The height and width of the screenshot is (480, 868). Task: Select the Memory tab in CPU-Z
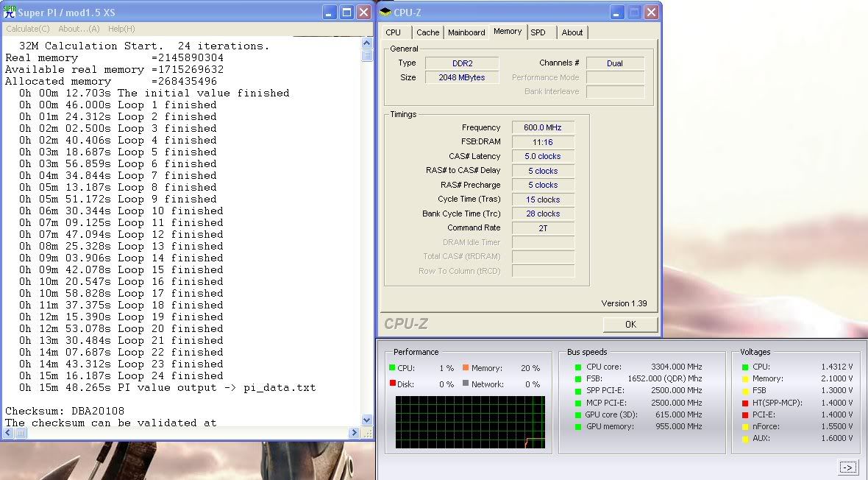(x=508, y=32)
